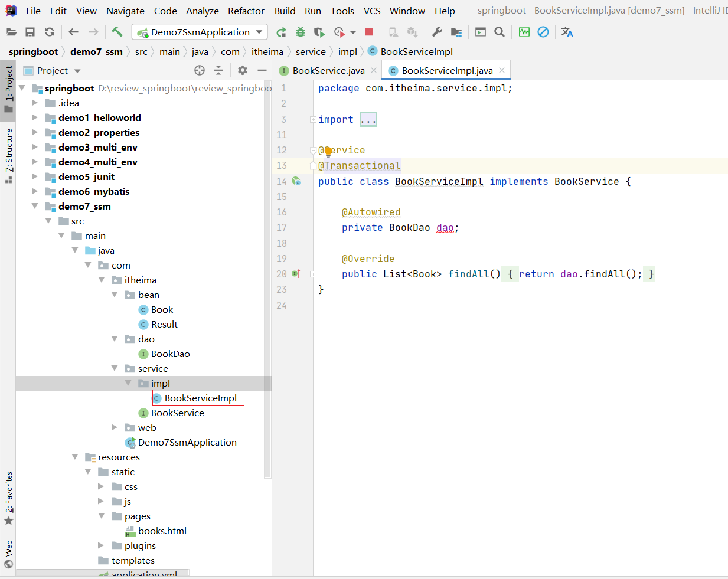Click the rerun application icon
The height and width of the screenshot is (579, 728).
[281, 32]
